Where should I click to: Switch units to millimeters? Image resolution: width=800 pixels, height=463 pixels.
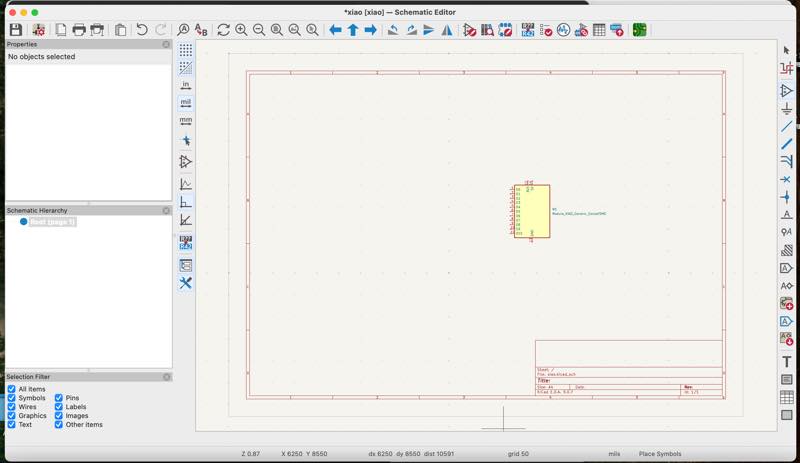186,121
